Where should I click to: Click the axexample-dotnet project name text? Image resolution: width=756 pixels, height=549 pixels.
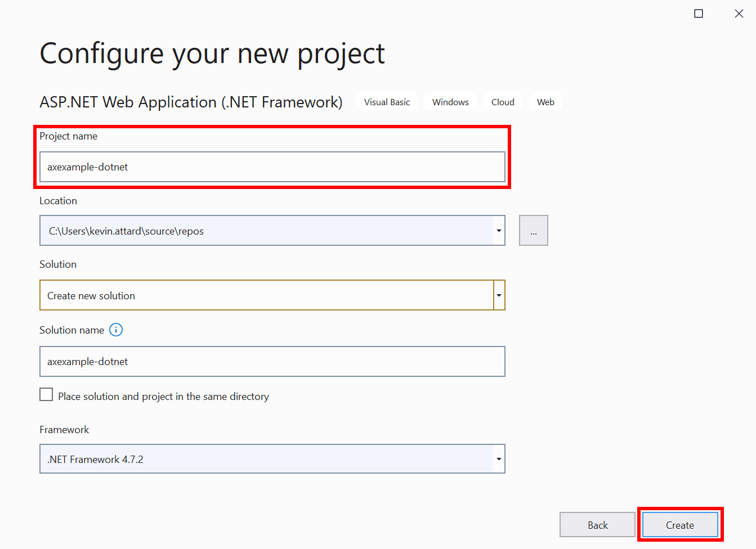tap(87, 167)
